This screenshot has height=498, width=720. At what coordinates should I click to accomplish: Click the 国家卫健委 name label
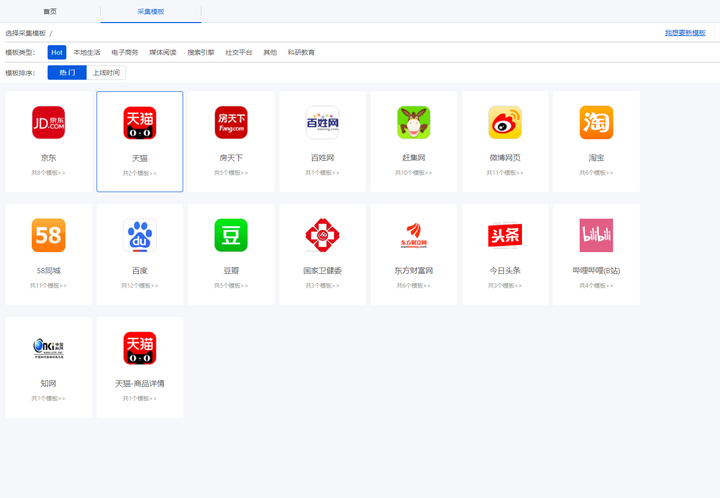(322, 271)
